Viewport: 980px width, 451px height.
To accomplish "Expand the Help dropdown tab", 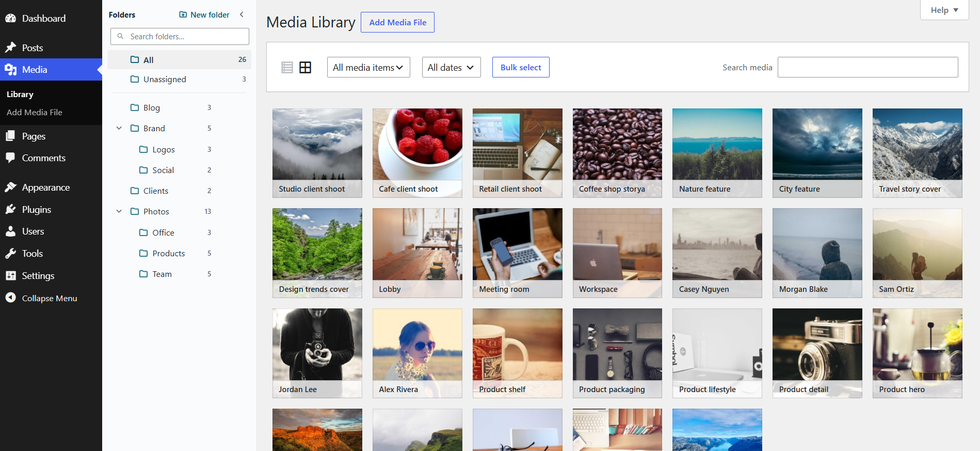I will (944, 10).
